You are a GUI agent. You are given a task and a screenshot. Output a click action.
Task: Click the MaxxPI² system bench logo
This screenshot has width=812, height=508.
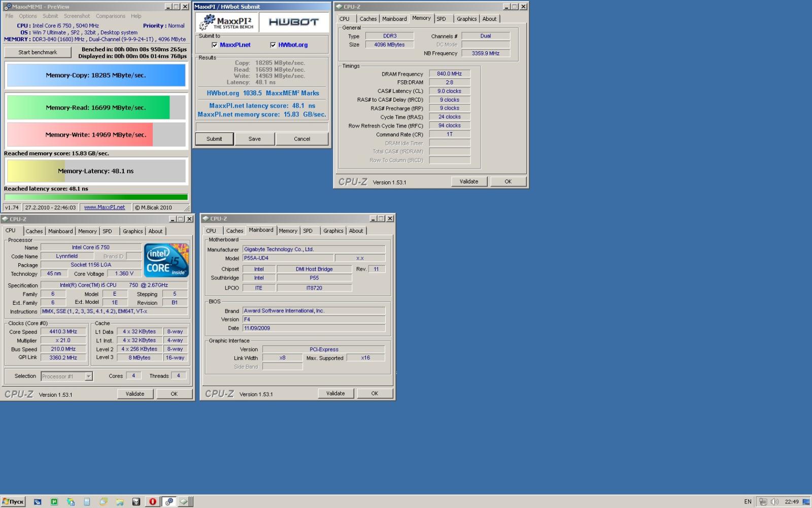click(227, 22)
